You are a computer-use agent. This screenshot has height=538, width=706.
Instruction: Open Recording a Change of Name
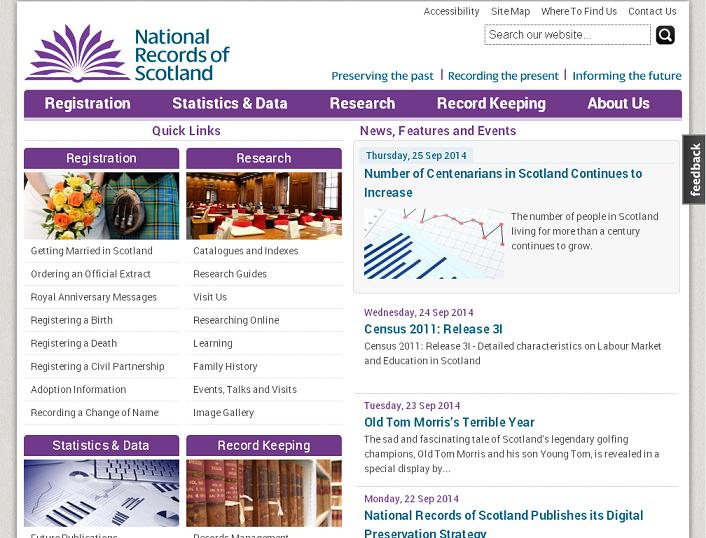click(x=95, y=412)
